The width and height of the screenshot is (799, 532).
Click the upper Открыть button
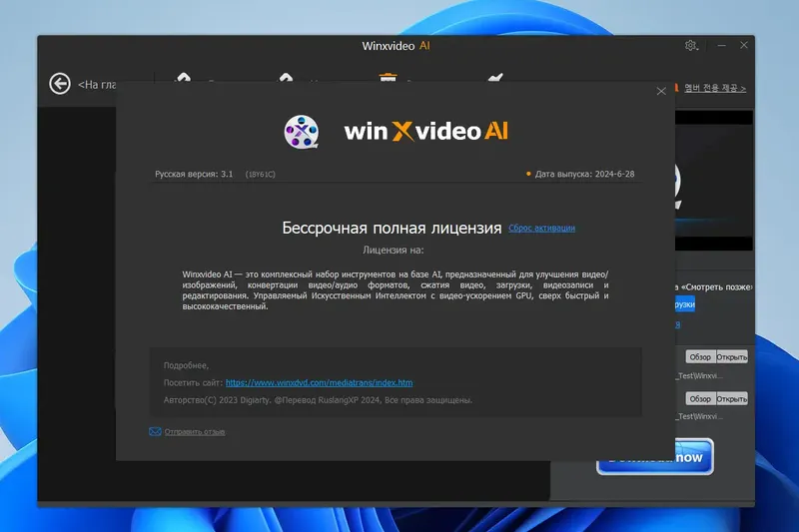click(732, 357)
